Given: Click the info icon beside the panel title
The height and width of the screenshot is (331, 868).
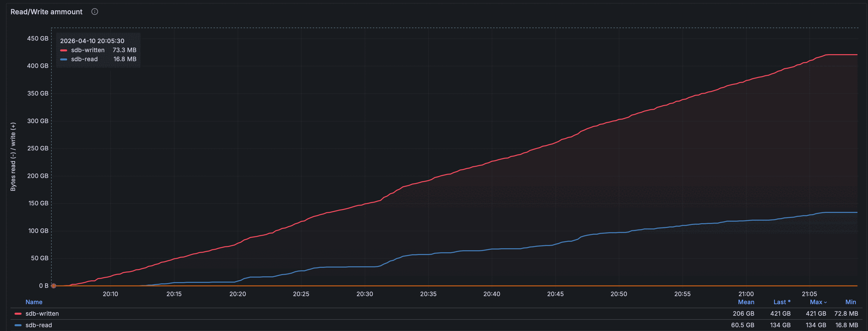Looking at the screenshot, I should 95,12.
